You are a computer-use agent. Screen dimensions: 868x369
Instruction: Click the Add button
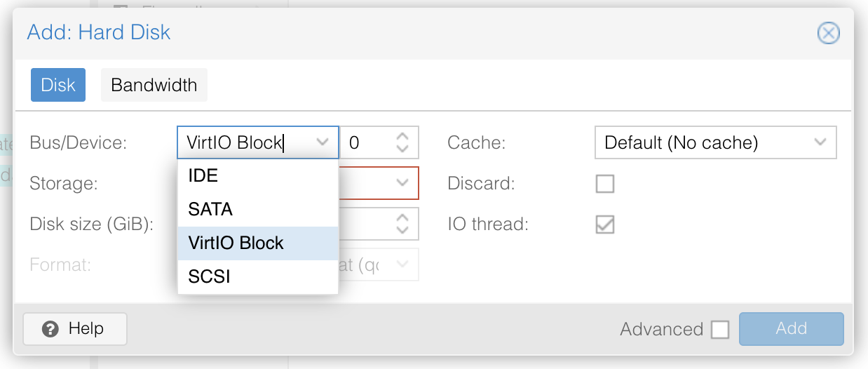tap(791, 329)
